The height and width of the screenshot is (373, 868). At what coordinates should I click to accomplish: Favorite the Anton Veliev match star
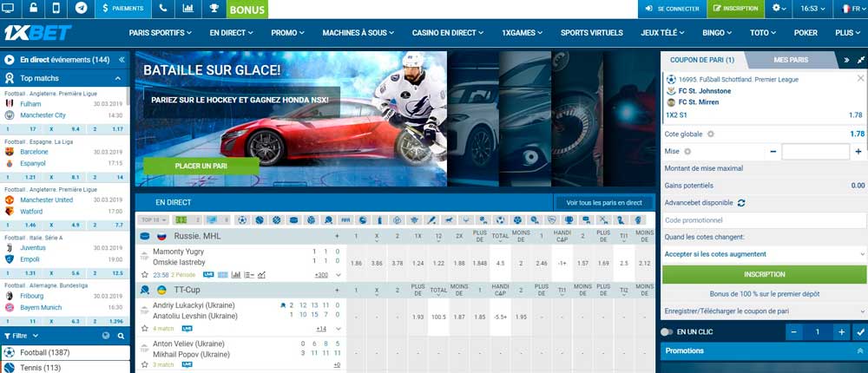pos(144,364)
